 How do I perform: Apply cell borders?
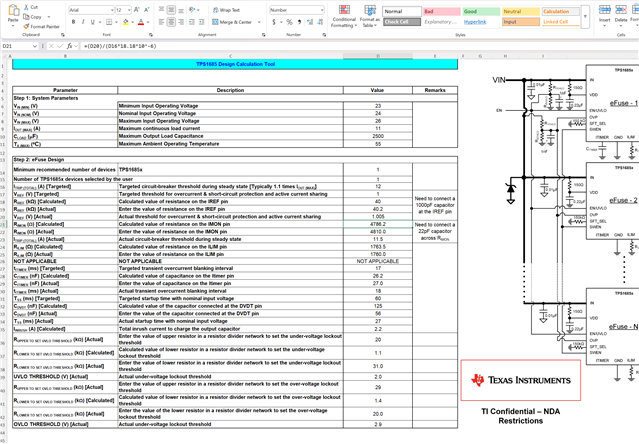[x=109, y=22]
